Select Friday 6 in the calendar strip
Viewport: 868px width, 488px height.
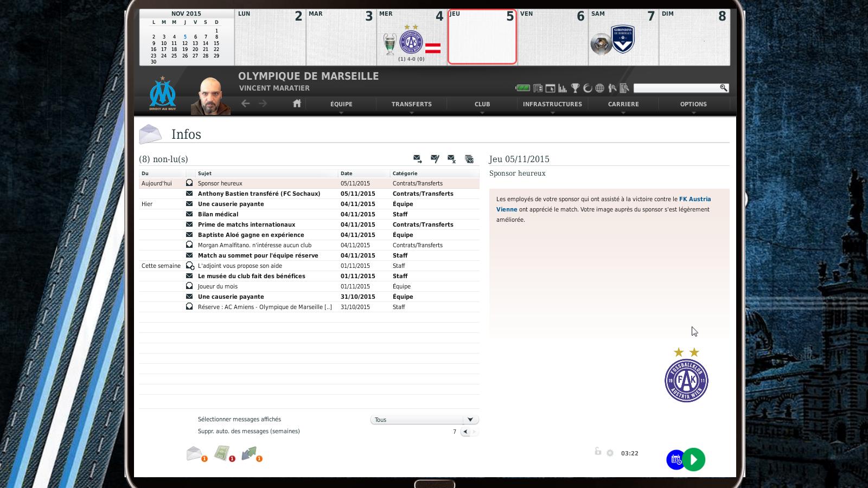pos(553,37)
